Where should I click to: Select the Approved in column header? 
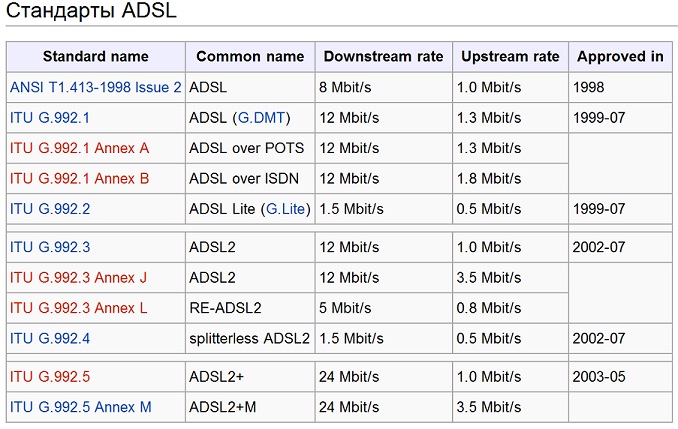pyautogui.click(x=620, y=56)
